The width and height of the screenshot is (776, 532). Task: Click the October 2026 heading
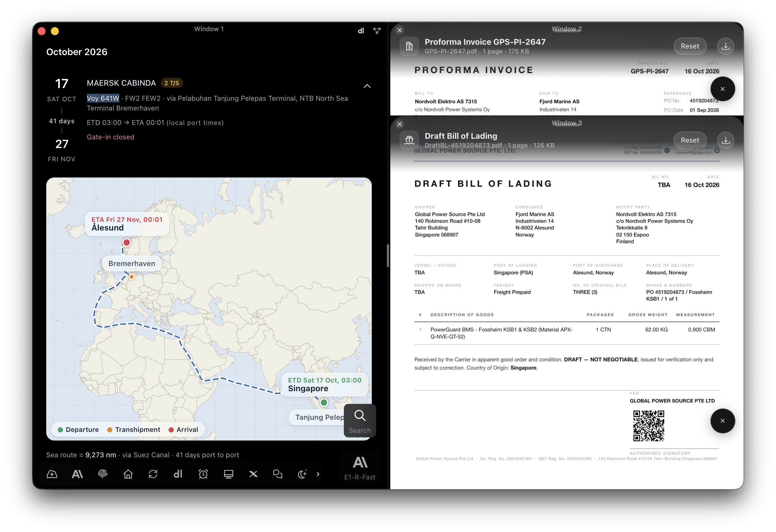77,52
